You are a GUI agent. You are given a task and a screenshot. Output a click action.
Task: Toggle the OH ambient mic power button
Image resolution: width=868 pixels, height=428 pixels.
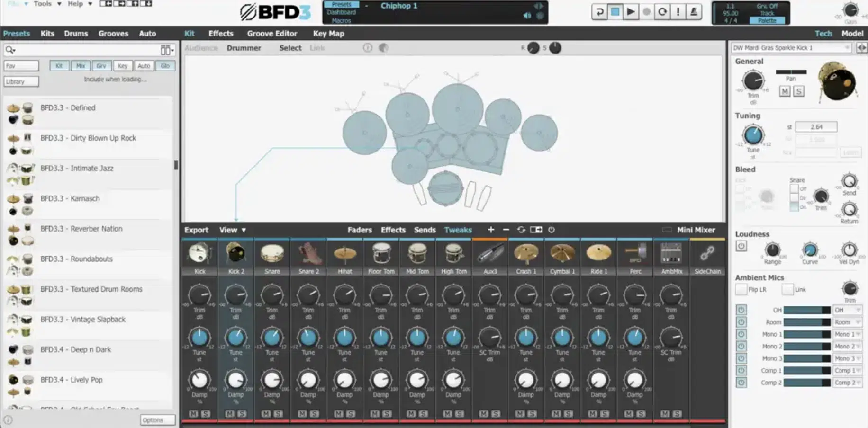tap(741, 310)
